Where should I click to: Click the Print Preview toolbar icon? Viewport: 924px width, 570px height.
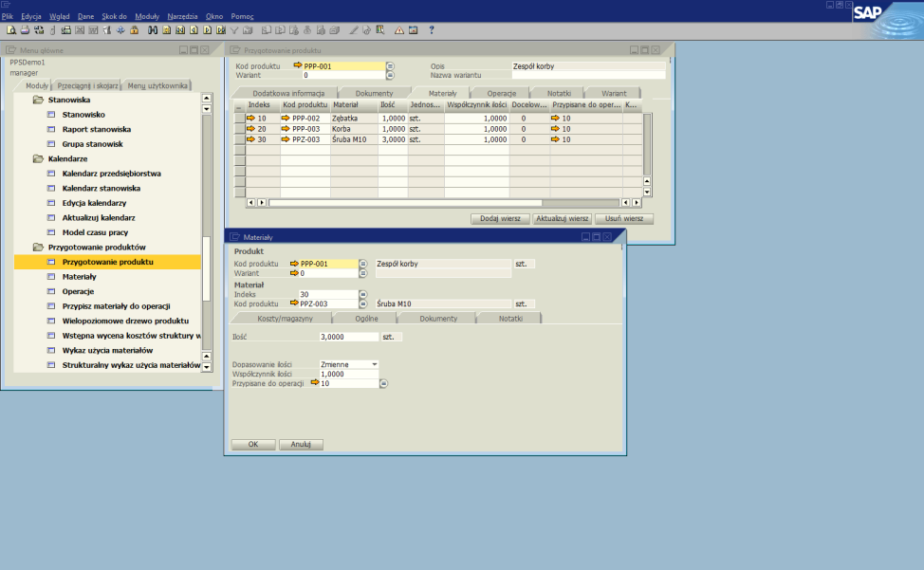point(11,30)
